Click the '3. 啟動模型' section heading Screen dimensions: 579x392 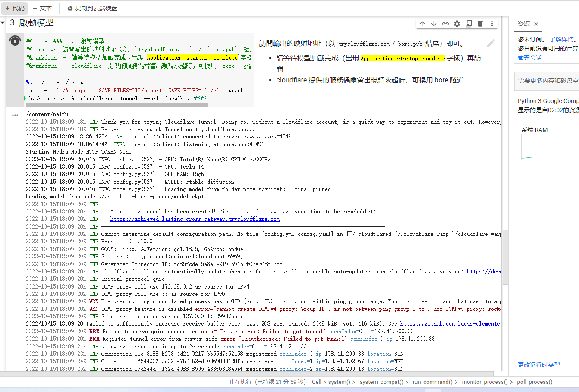[32, 22]
